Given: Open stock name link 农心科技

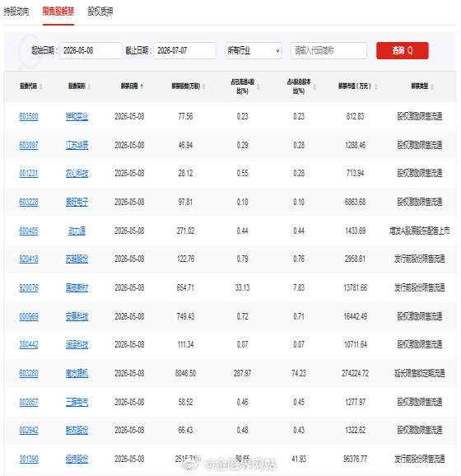Looking at the screenshot, I should point(77,173).
